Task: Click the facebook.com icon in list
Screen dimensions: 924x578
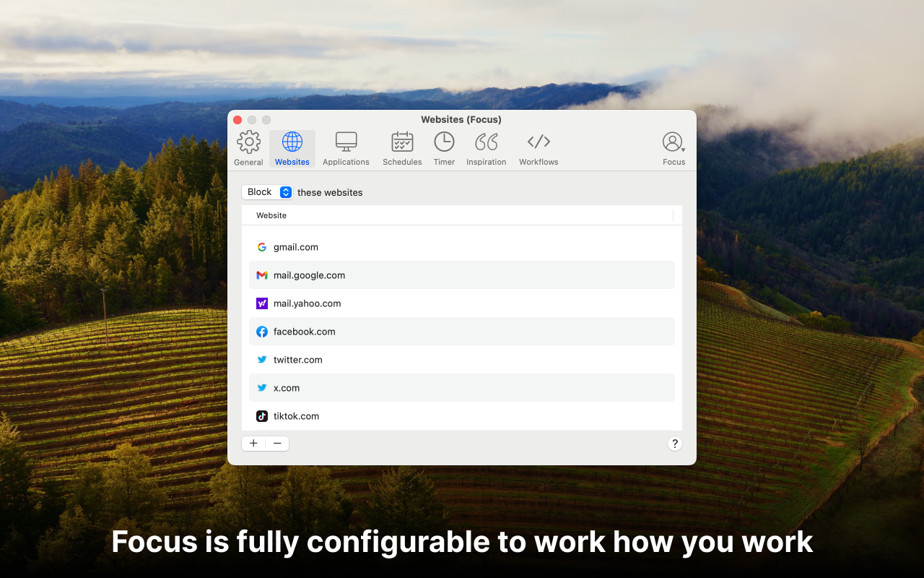Action: 262,332
